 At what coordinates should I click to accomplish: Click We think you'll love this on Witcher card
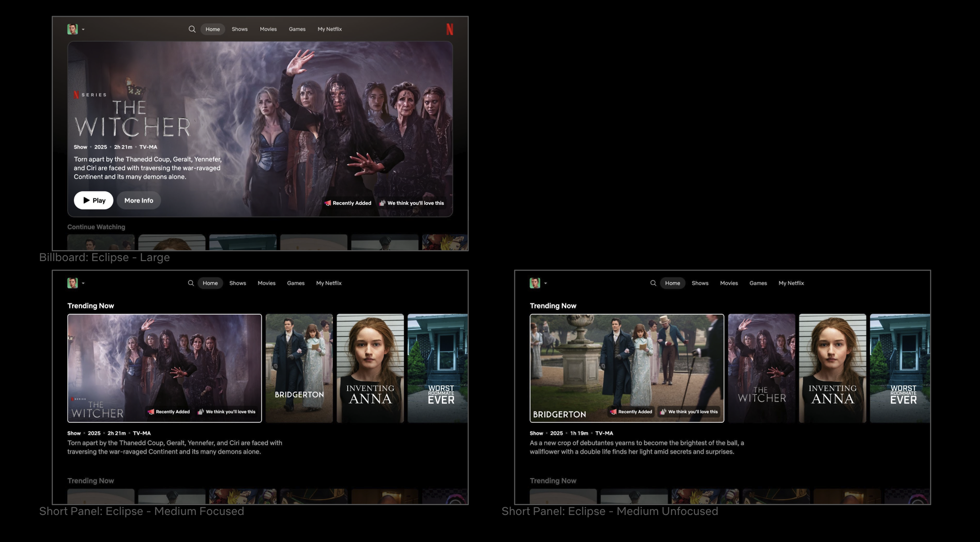coord(227,412)
